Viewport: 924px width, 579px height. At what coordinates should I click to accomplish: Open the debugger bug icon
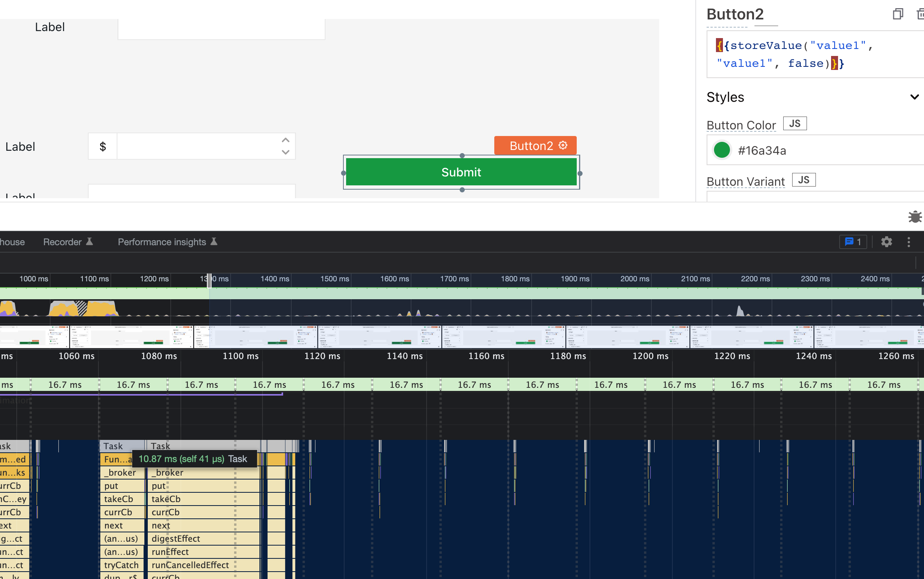(915, 216)
